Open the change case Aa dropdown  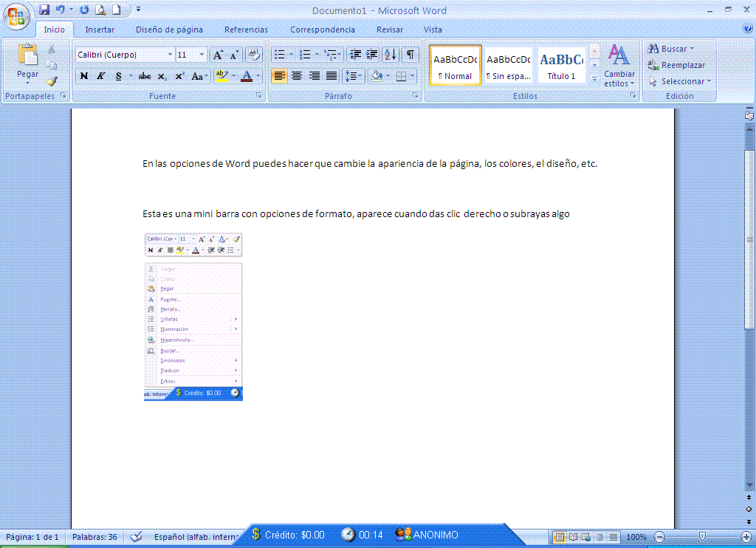(x=199, y=76)
